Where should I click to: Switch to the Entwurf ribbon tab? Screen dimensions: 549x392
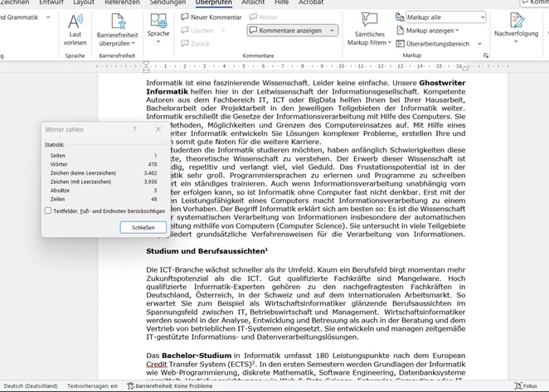(x=51, y=2)
